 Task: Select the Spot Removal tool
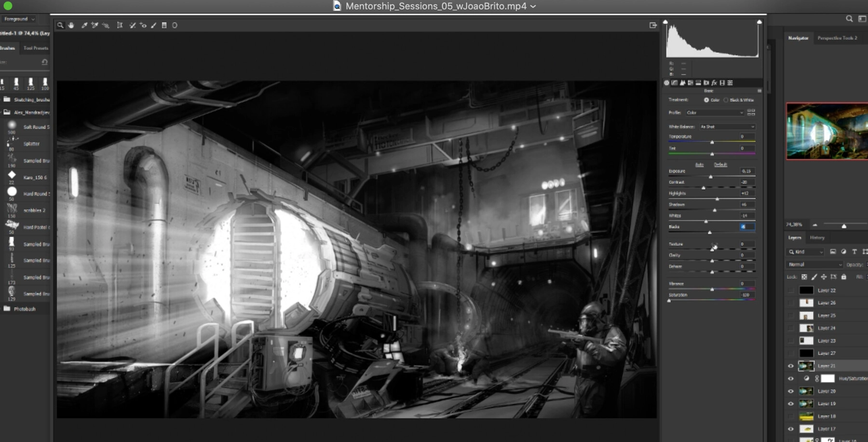click(x=133, y=26)
